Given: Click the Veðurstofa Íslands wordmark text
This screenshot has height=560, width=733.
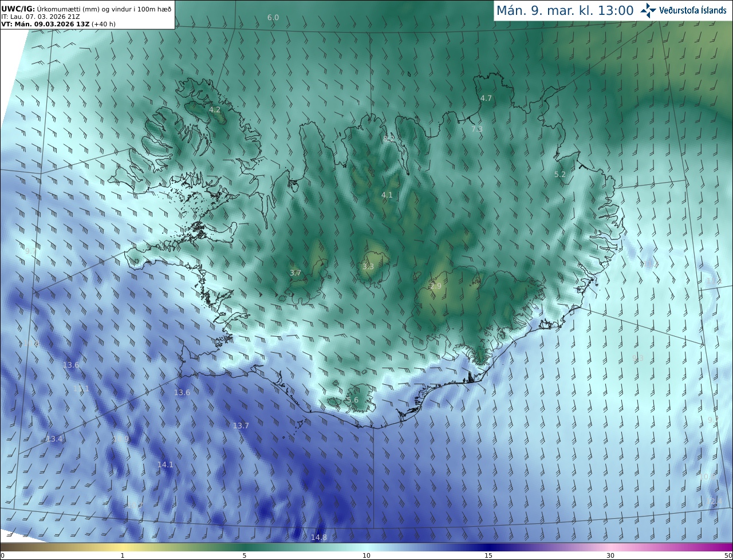Looking at the screenshot, I should tap(693, 10).
